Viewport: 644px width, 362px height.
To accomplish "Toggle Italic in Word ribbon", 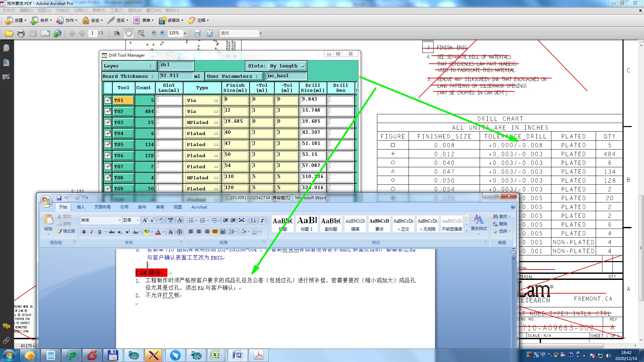I will point(92,232).
